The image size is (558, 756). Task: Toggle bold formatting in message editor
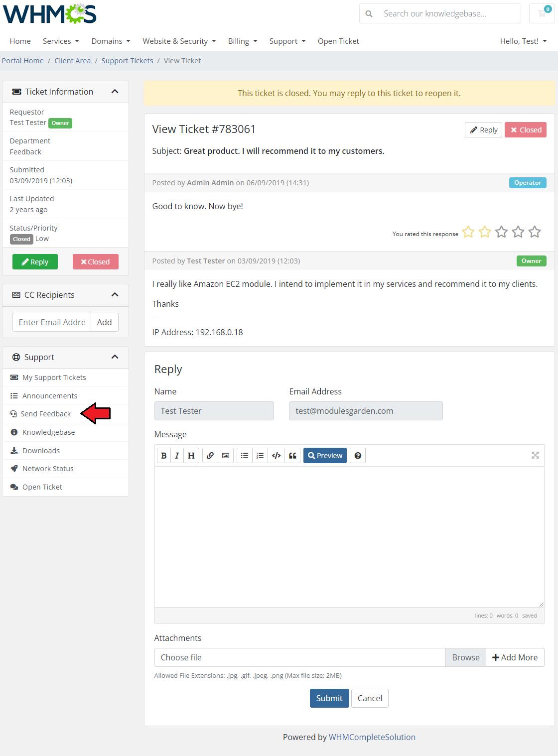tap(164, 456)
